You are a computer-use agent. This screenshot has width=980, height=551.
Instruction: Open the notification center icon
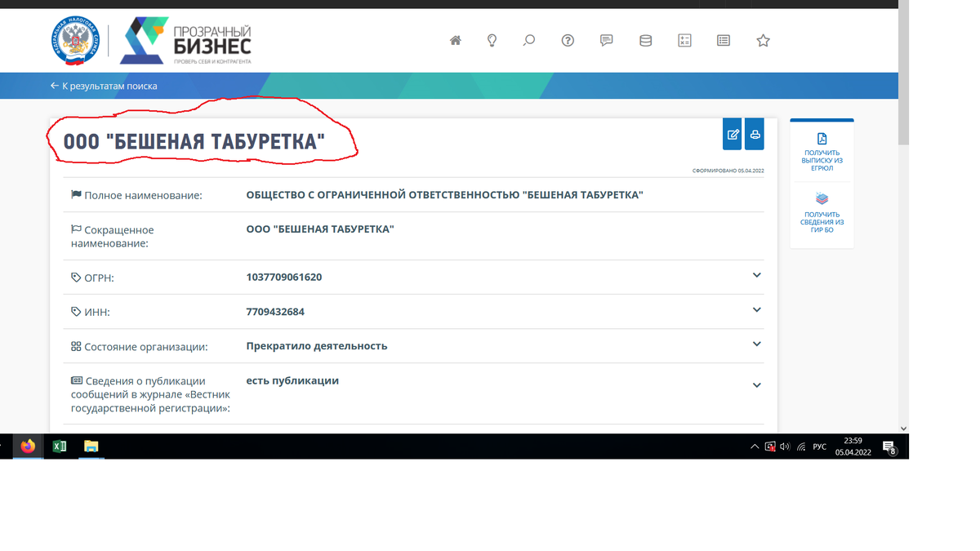[x=889, y=447]
